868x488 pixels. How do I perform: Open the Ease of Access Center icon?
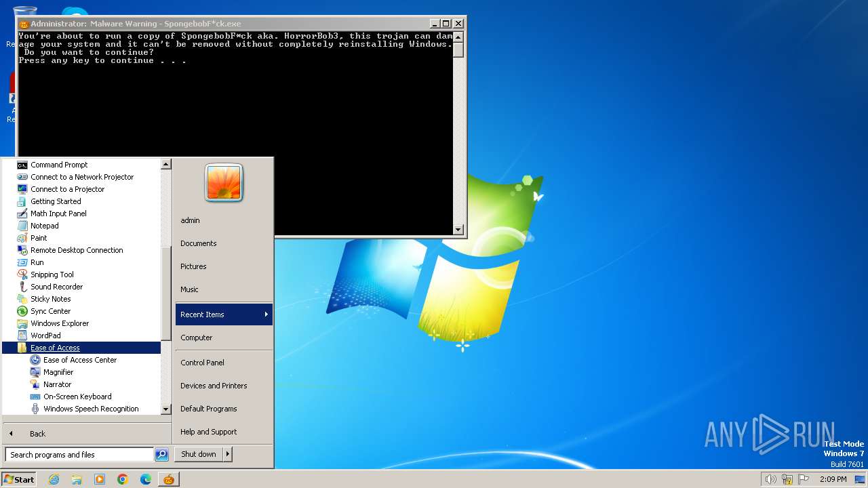pos(35,360)
